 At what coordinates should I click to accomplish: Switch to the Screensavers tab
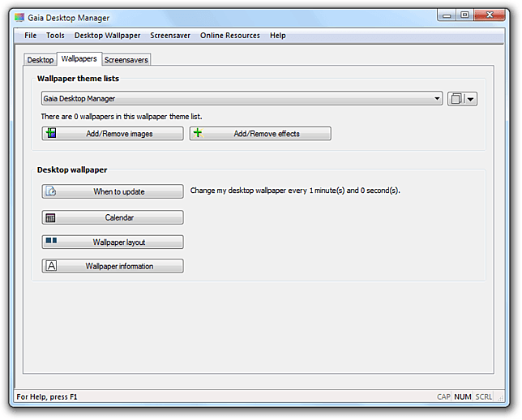pos(126,60)
